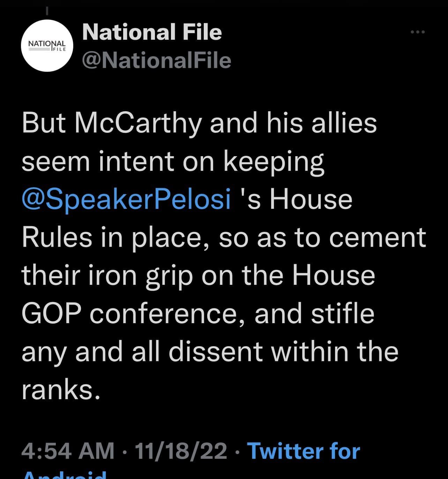Click the 11/18/22 date
This screenshot has width=448, height=479.
pos(181,451)
